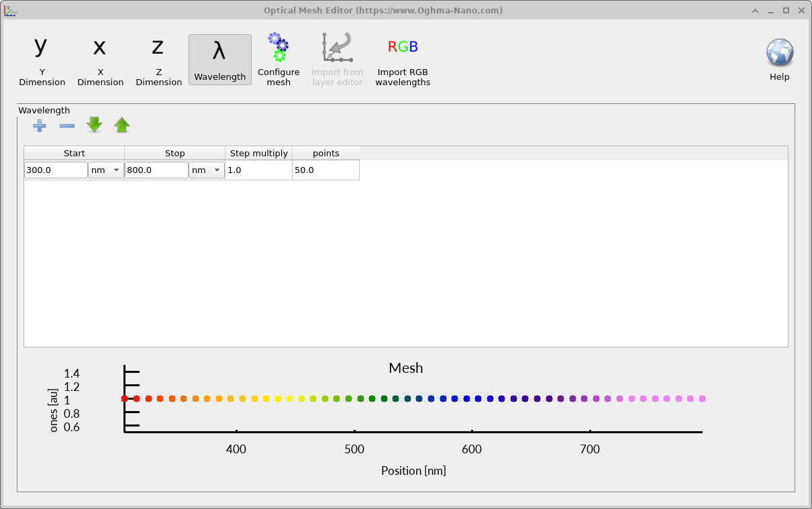812x509 pixels.
Task: Open the Y Dimension mesh settings
Action: (x=41, y=59)
